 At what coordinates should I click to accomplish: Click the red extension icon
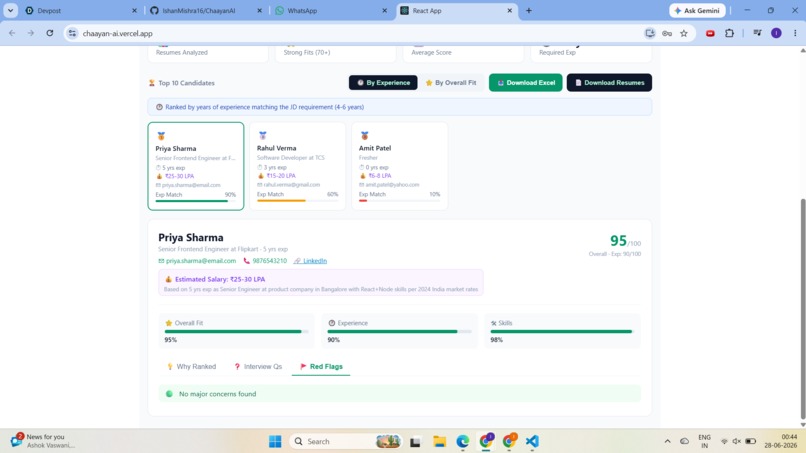click(710, 33)
